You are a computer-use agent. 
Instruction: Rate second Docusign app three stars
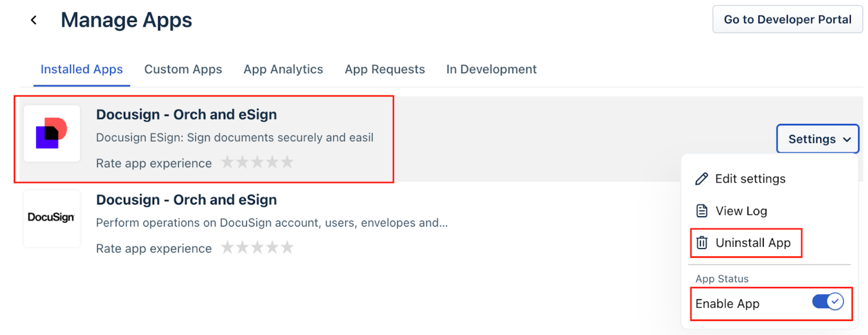click(x=257, y=247)
